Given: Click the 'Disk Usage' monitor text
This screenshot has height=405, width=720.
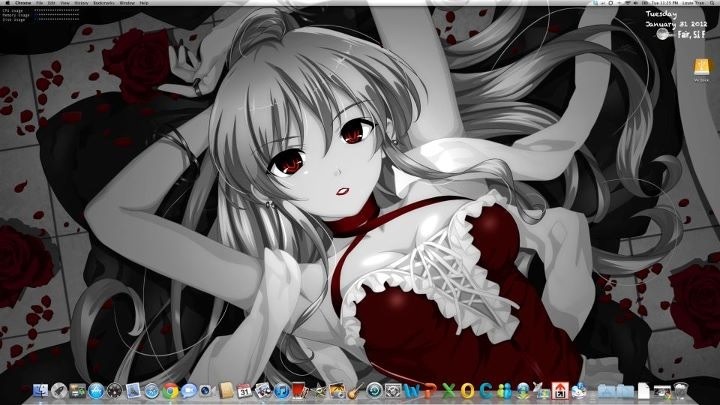Looking at the screenshot, I should point(14,20).
